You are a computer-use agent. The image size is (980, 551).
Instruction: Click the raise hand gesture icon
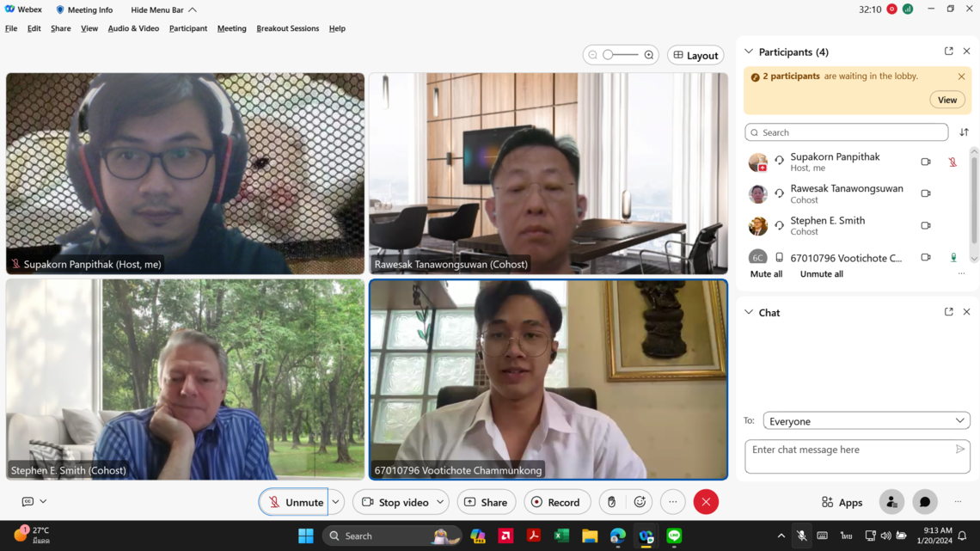(611, 502)
